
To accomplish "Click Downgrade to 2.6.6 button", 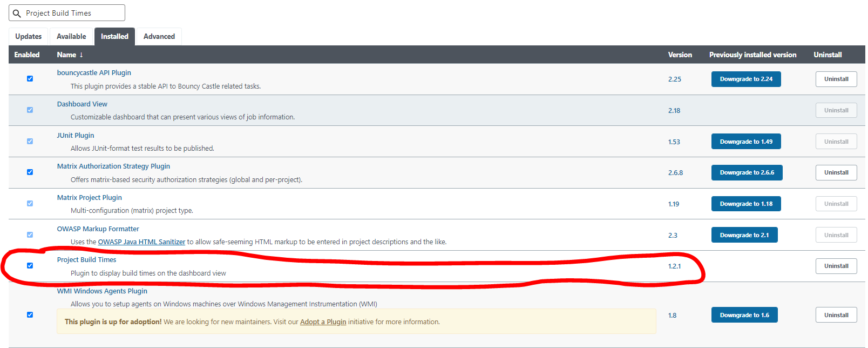I will (747, 172).
